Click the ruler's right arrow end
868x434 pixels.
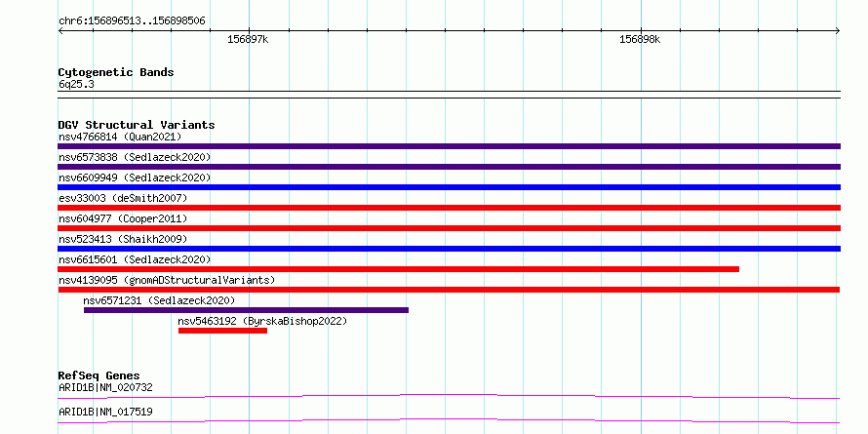[x=838, y=31]
